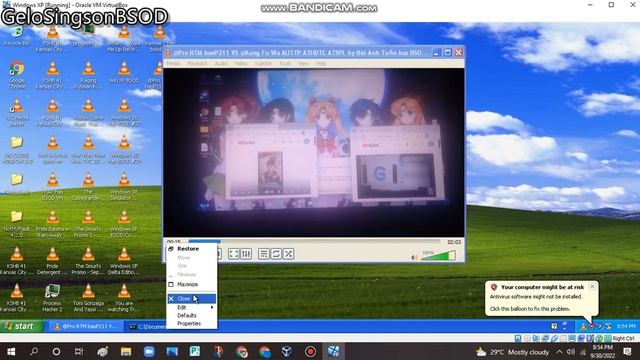
Task: Select the Windows 98 Simulator file icon
Action: (124, 187)
